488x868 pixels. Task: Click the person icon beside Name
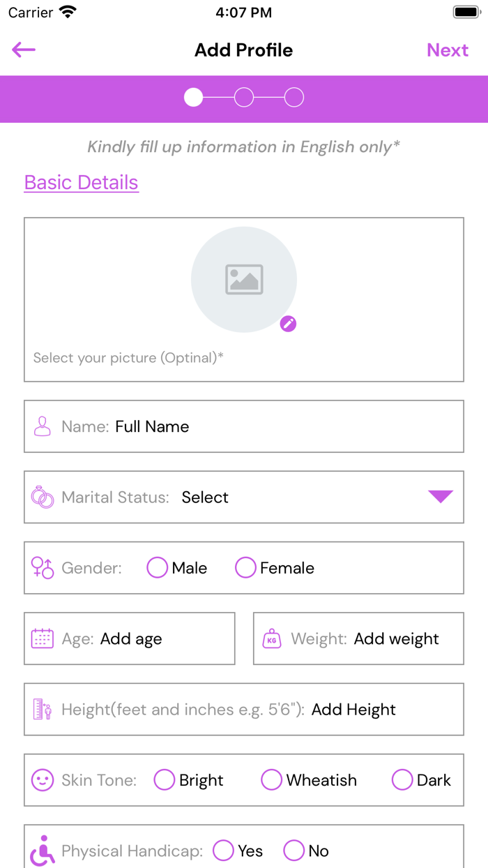click(x=43, y=426)
